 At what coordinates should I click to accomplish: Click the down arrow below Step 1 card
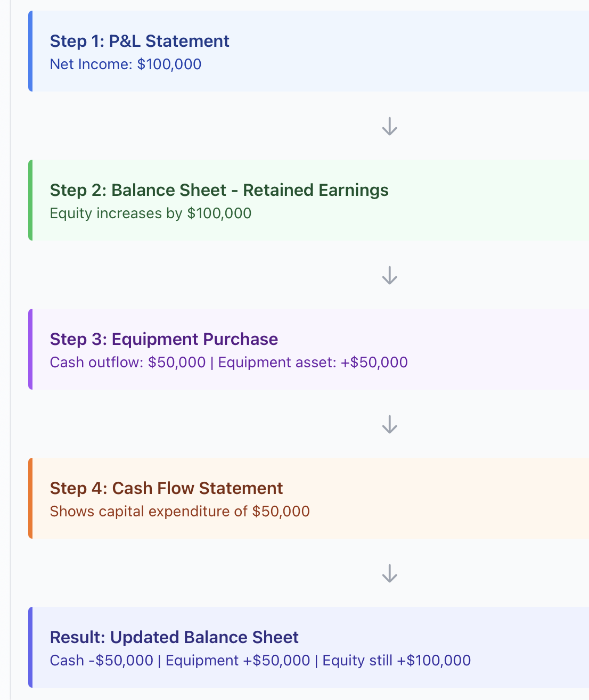[390, 126]
